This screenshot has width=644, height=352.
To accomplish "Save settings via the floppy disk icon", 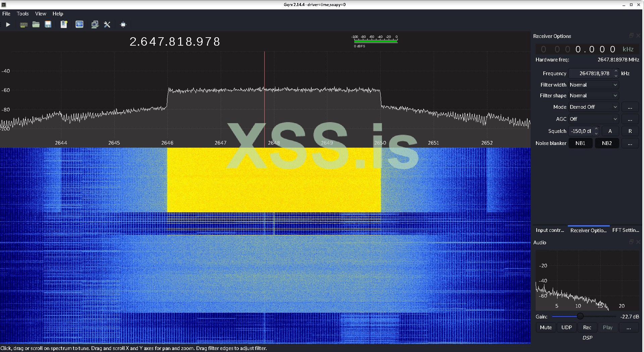I will tap(48, 24).
